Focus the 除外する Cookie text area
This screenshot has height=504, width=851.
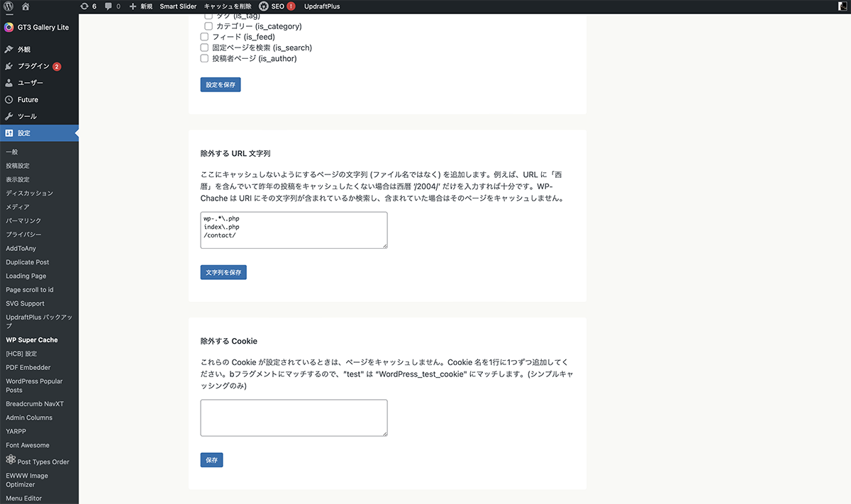tap(294, 418)
